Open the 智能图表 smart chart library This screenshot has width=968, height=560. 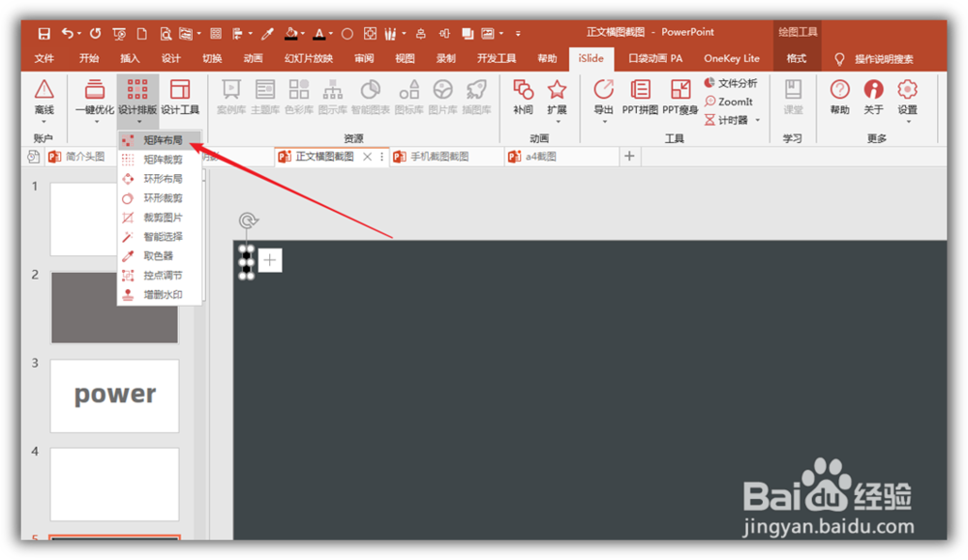pyautogui.click(x=371, y=98)
